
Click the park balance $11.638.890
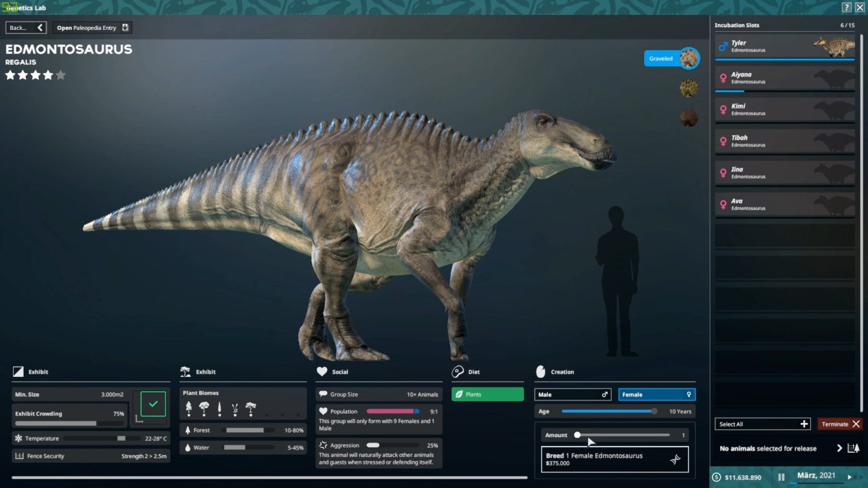click(743, 478)
